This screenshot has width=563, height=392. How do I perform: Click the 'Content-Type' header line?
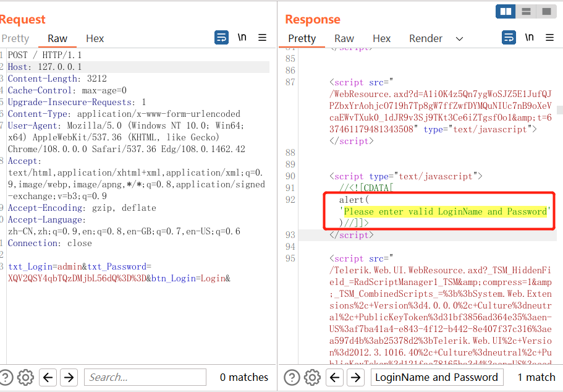124,114
